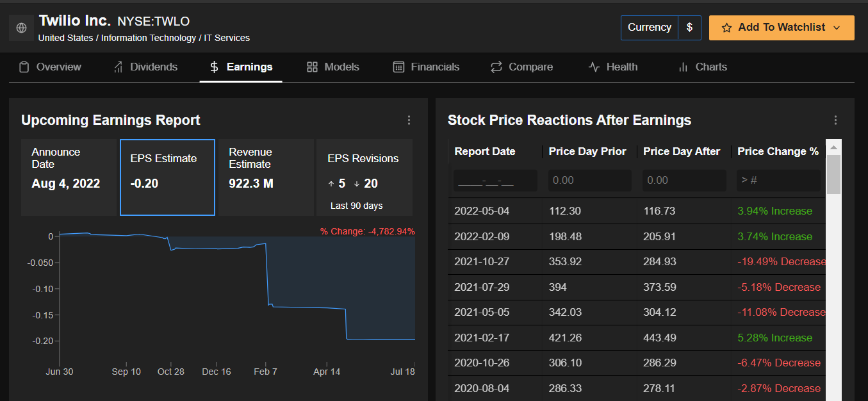Open the Dividends tab
This screenshot has width=868, height=401.
tap(145, 67)
